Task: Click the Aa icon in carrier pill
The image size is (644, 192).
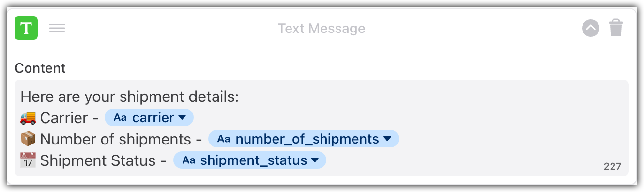Action: point(120,118)
